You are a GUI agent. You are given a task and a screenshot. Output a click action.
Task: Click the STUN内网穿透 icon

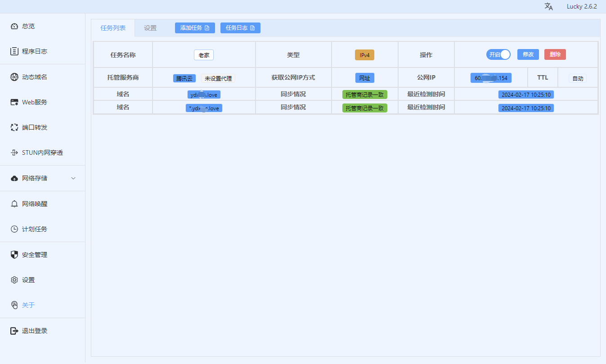[14, 153]
